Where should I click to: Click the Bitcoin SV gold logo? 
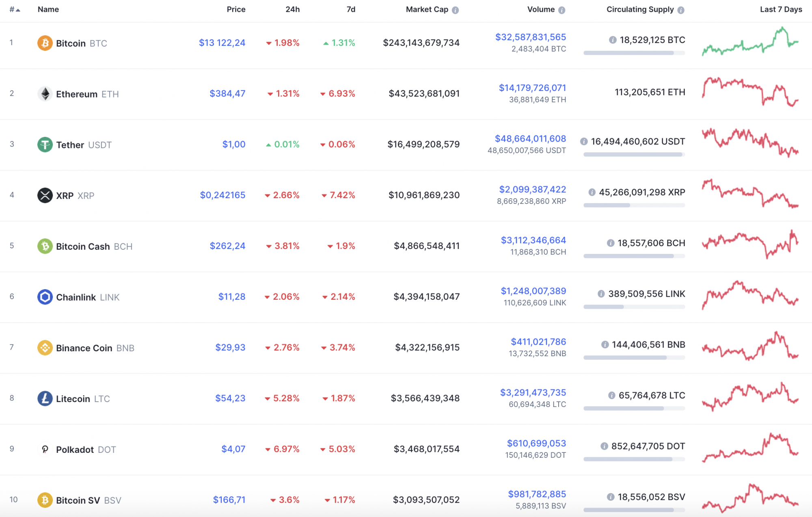pyautogui.click(x=45, y=500)
